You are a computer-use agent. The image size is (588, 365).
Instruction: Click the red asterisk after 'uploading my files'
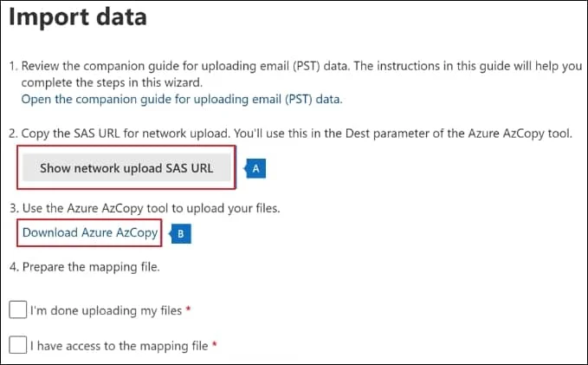coord(188,310)
